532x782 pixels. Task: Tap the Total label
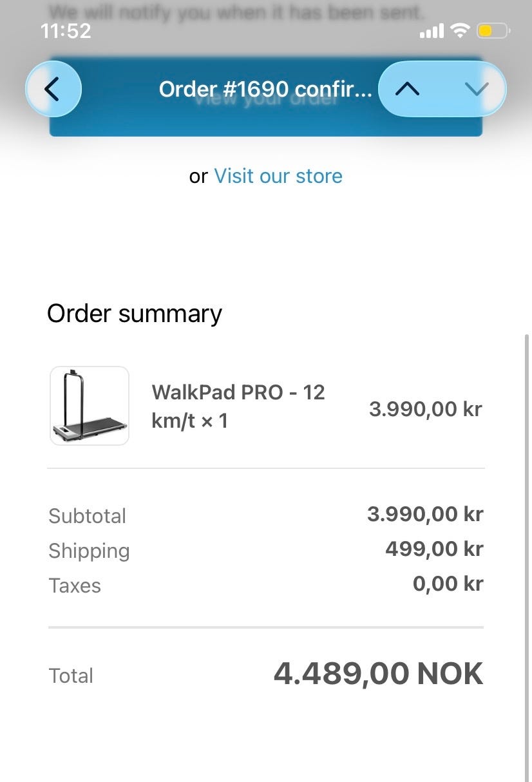[71, 676]
